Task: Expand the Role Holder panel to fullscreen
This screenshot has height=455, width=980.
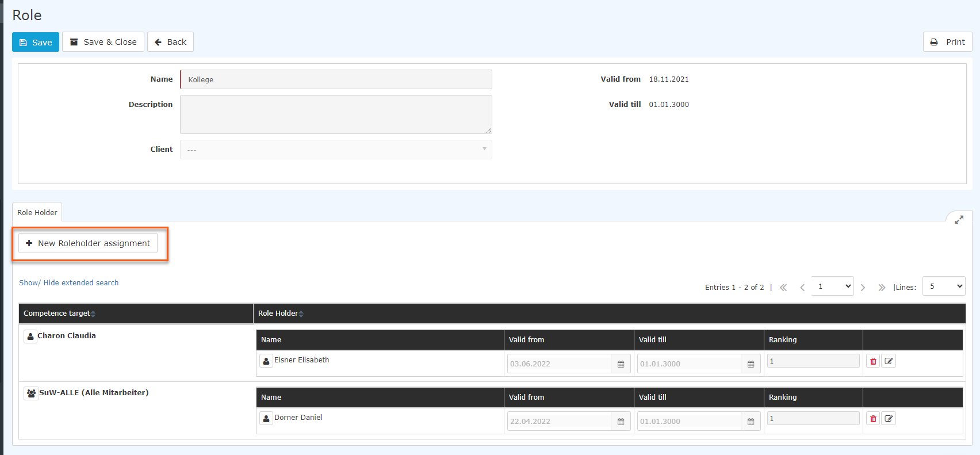Action: click(x=959, y=220)
